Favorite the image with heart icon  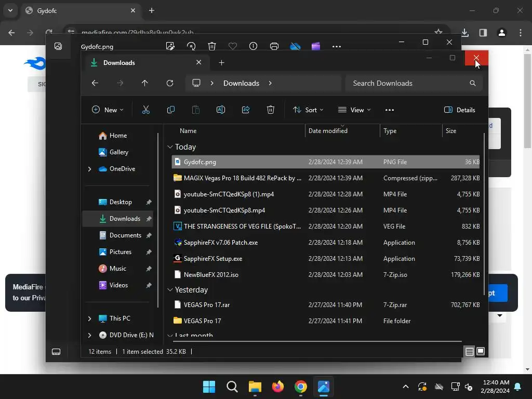[x=232, y=46]
